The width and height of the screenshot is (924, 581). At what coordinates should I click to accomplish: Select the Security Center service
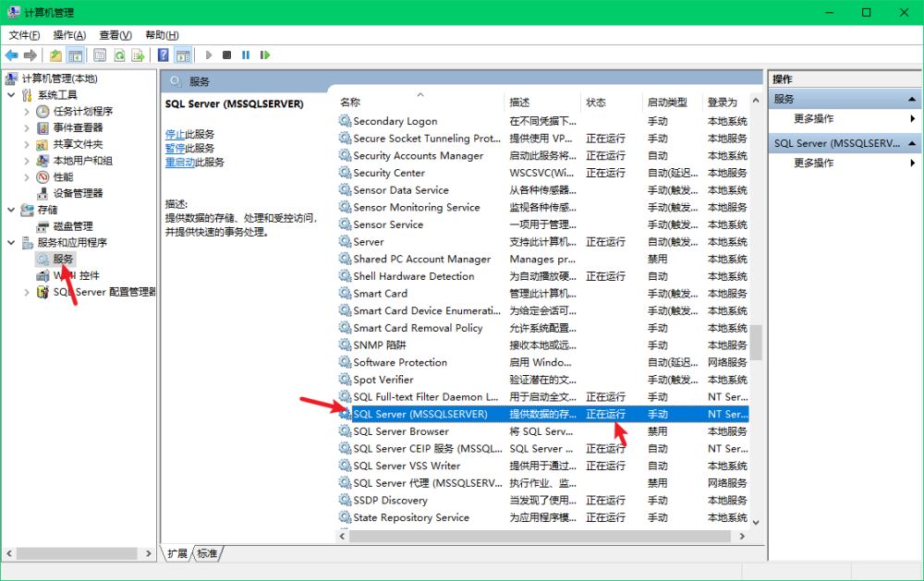point(543,174)
